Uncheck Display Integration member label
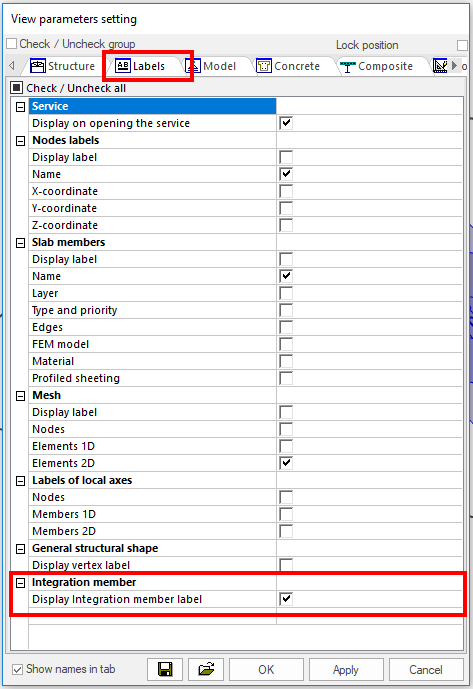Image resolution: width=473 pixels, height=689 pixels. click(x=286, y=599)
